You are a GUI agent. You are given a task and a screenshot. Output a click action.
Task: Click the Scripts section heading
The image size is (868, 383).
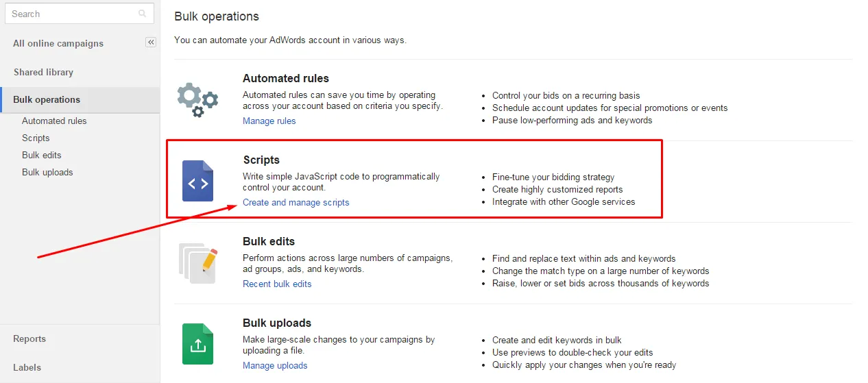tap(261, 160)
